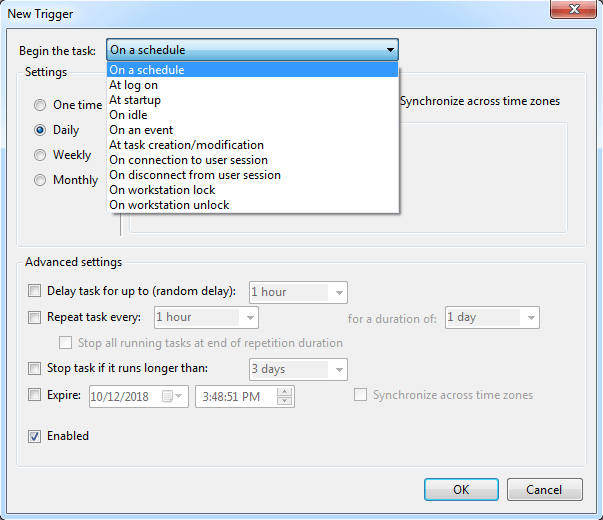The width and height of the screenshot is (603, 520).
Task: Select 'On a schedule' from dropdown list
Action: click(252, 70)
